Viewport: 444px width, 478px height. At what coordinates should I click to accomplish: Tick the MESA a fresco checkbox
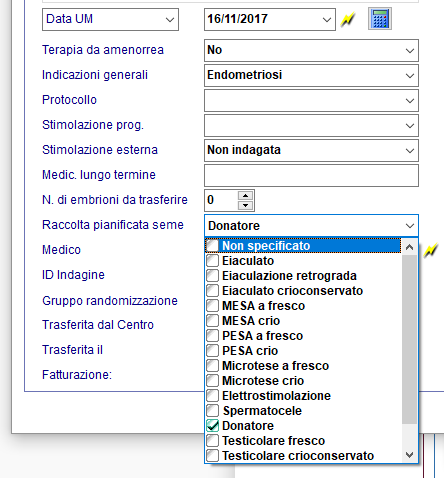(x=212, y=306)
